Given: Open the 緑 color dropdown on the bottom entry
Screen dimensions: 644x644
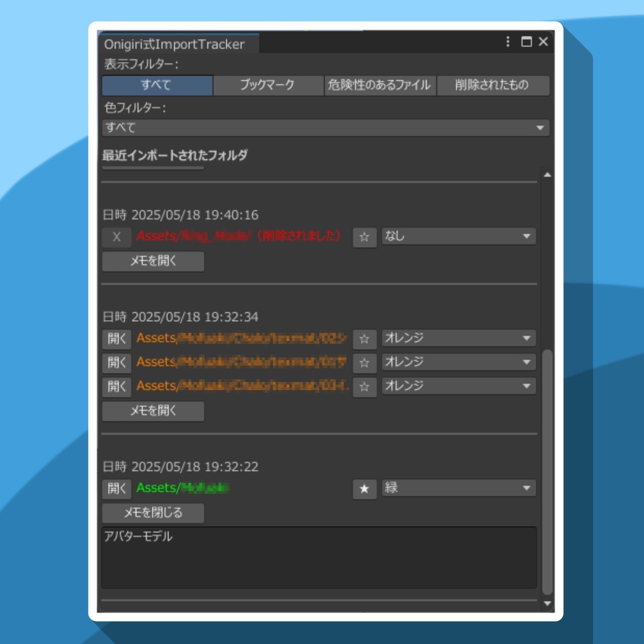Looking at the screenshot, I should point(458,489).
